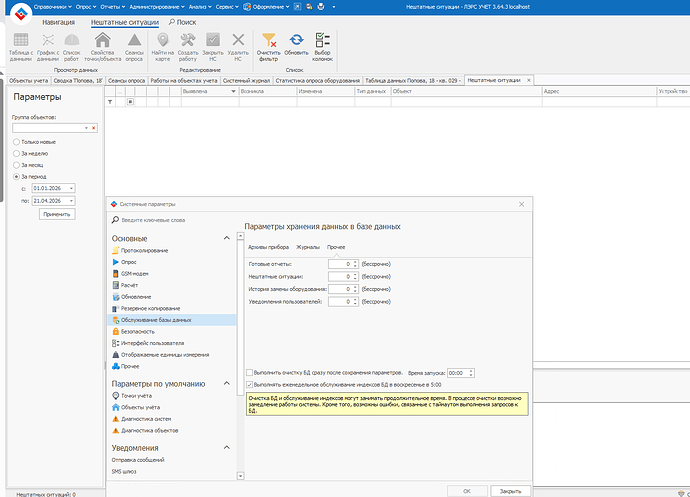Open the Справочники menu
This screenshot has height=497, width=690.
(49, 6)
